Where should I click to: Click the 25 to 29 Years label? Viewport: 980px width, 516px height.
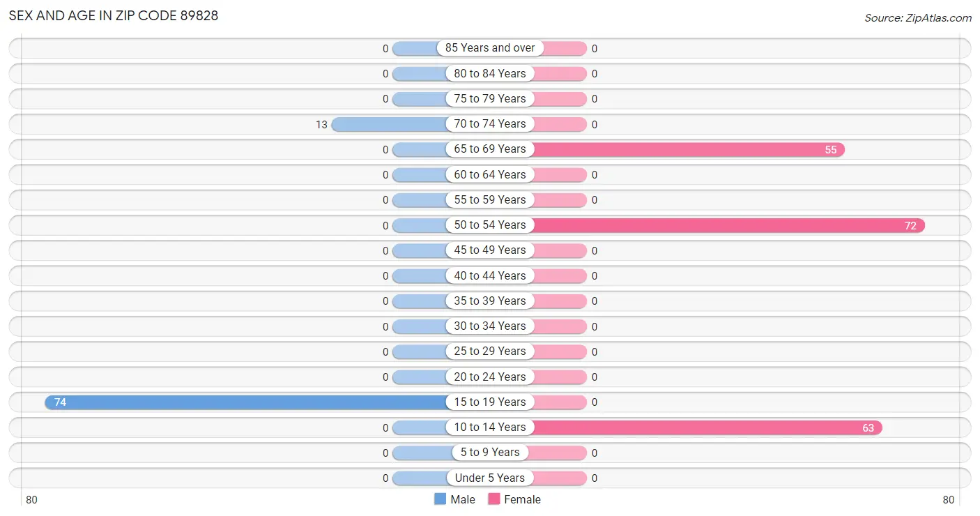pos(490,351)
